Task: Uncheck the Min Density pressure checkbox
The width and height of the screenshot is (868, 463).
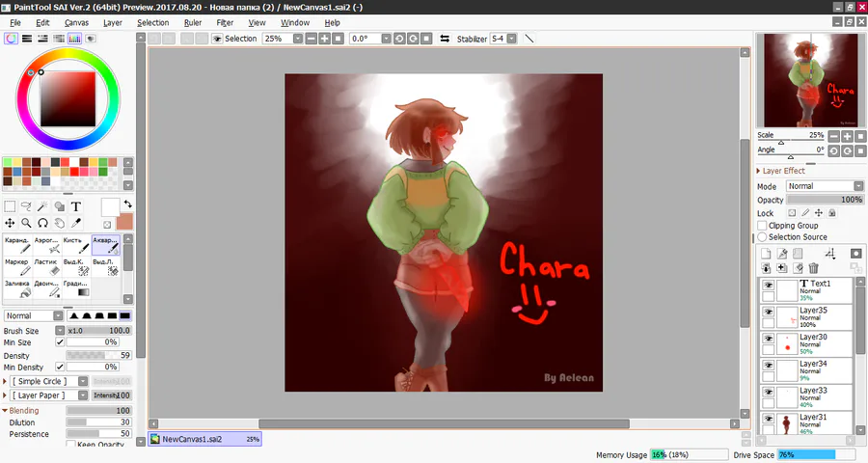Action: click(x=60, y=368)
